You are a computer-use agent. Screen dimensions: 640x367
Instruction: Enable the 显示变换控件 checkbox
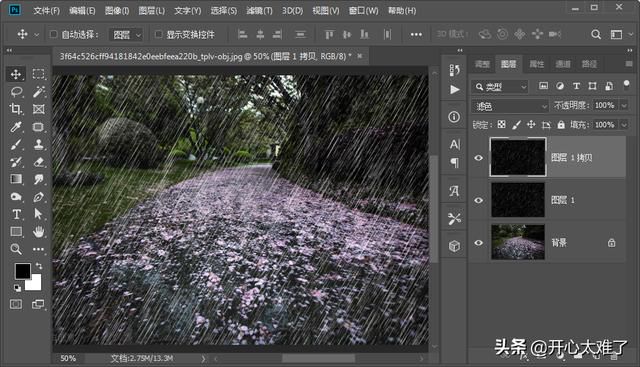(159, 34)
